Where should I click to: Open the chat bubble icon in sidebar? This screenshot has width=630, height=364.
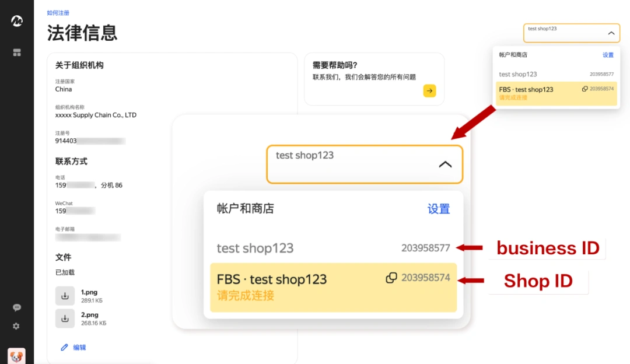(x=17, y=307)
